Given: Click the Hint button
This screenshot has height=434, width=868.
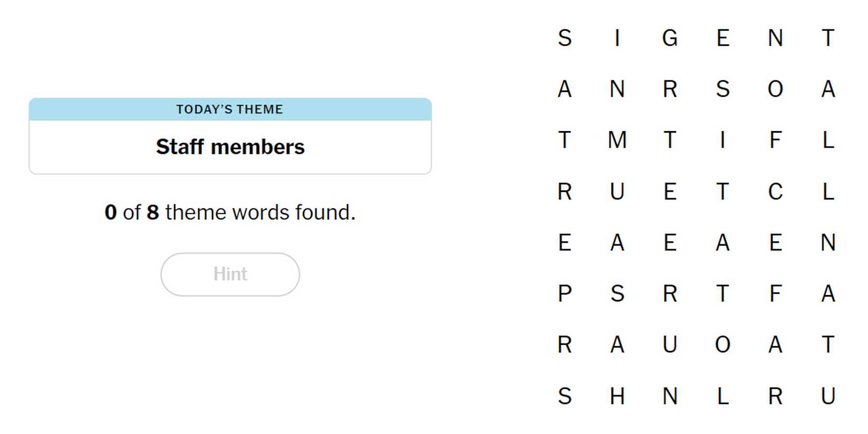Looking at the screenshot, I should (x=230, y=274).
